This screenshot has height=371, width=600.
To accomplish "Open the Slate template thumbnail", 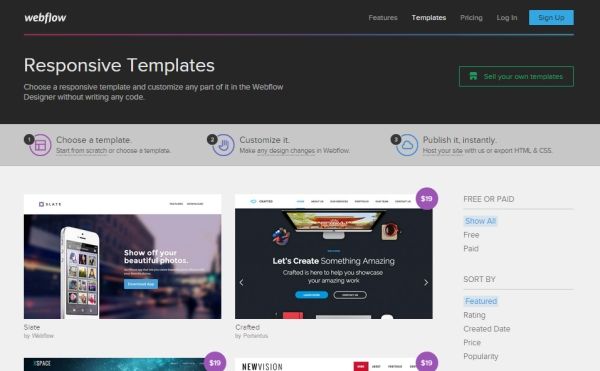I will 122,257.
